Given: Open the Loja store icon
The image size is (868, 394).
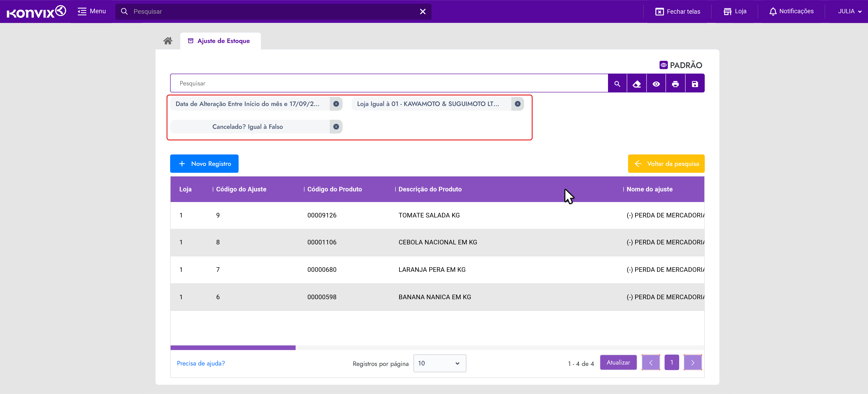Looking at the screenshot, I should [735, 11].
